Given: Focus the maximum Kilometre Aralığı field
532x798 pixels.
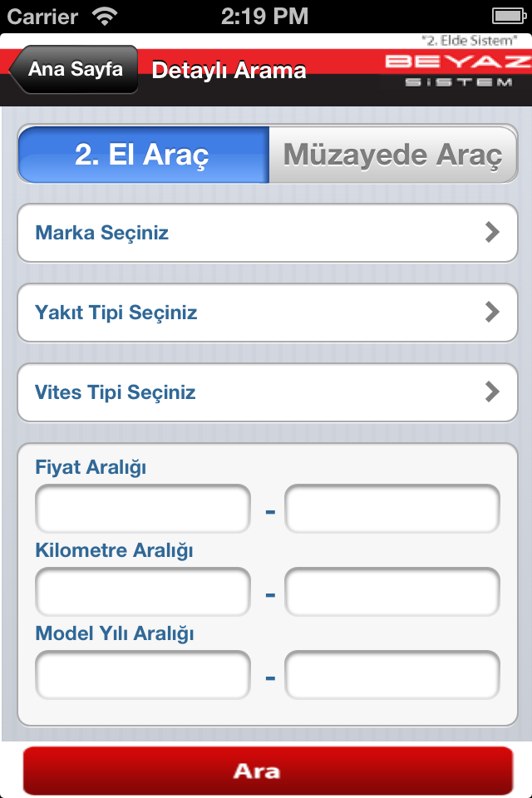Looking at the screenshot, I should pyautogui.click(x=392, y=591).
